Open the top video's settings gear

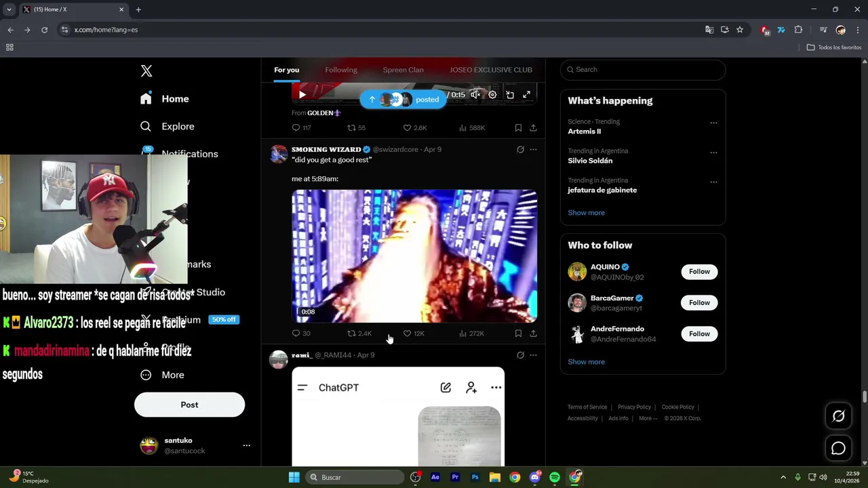click(x=492, y=95)
